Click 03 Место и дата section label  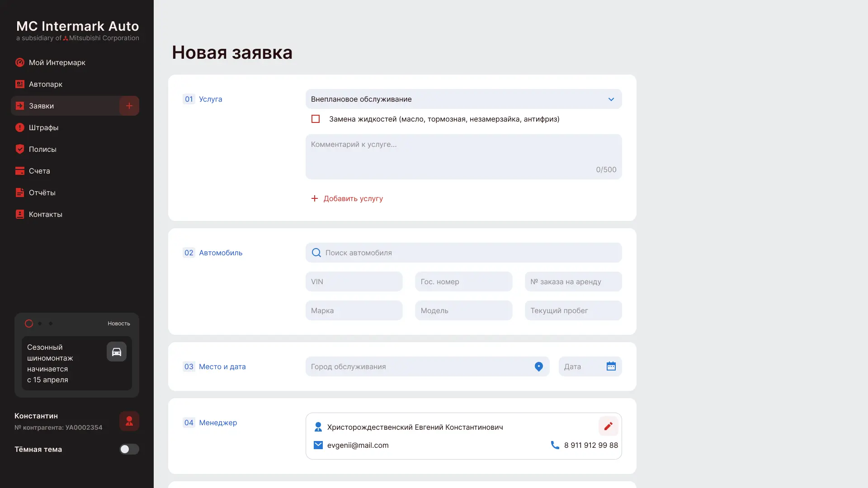tap(214, 366)
